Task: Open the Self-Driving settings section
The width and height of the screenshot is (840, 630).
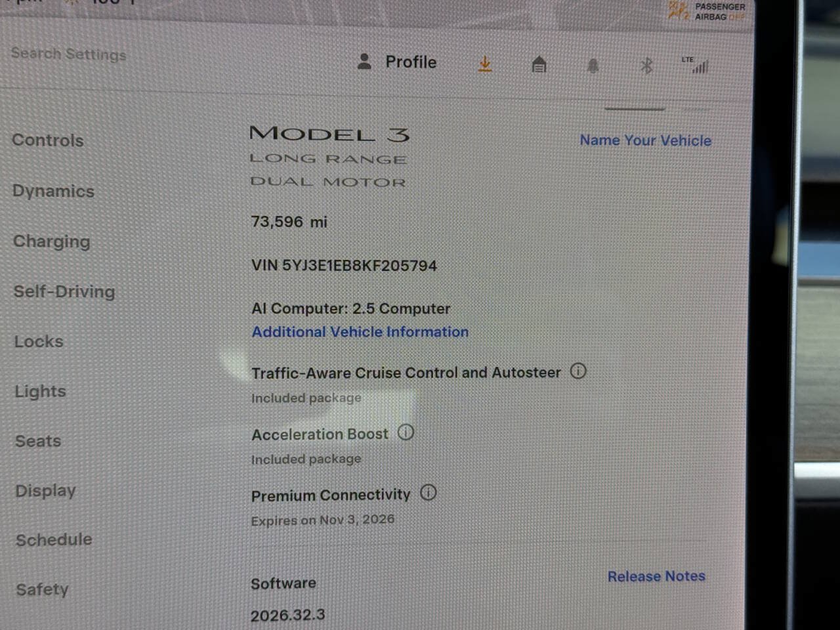Action: pyautogui.click(x=64, y=291)
